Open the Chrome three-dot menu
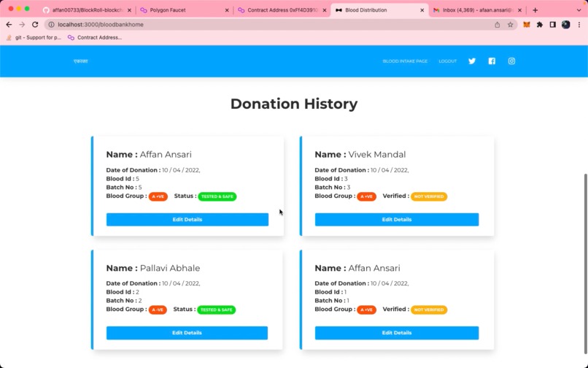Screen dimensions: 588x368 (579, 25)
